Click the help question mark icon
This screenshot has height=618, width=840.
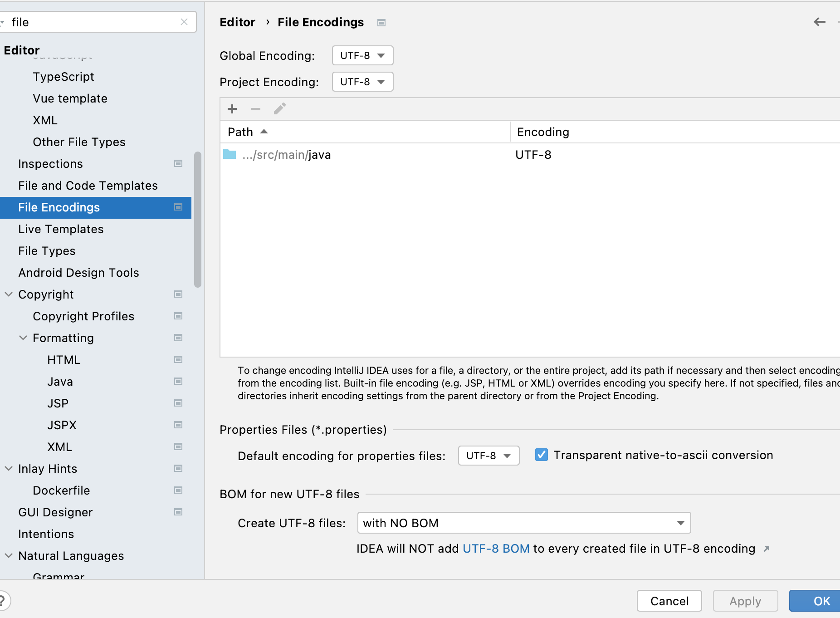point(3,601)
